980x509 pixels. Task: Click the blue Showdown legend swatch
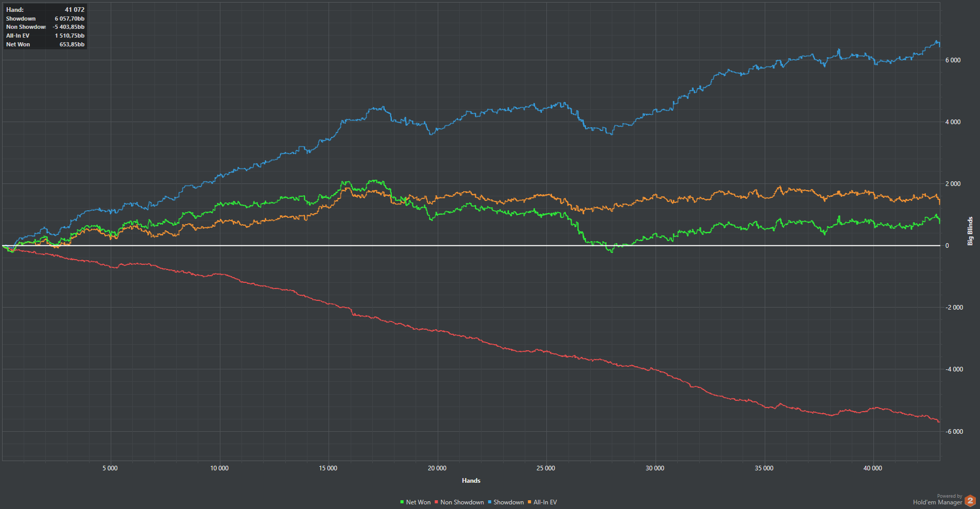(x=490, y=502)
